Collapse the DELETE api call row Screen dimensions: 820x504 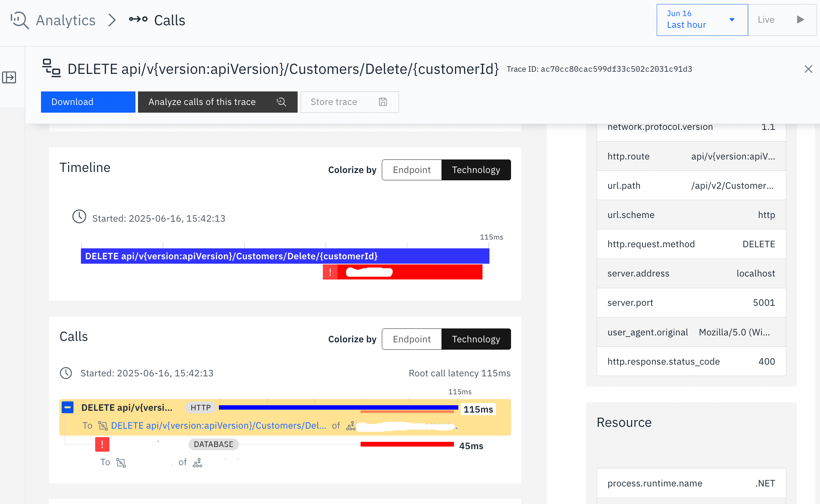(68, 407)
